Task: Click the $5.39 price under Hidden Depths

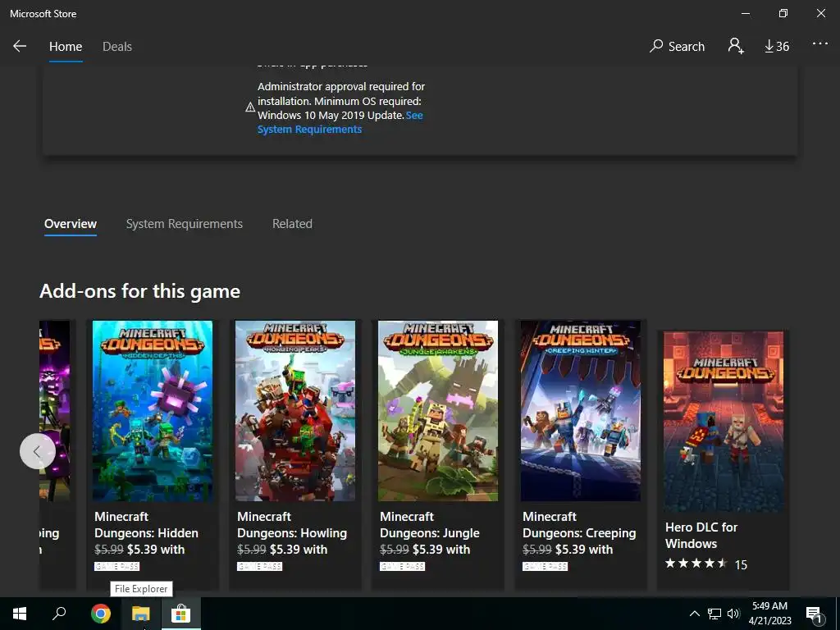Action: [141, 550]
